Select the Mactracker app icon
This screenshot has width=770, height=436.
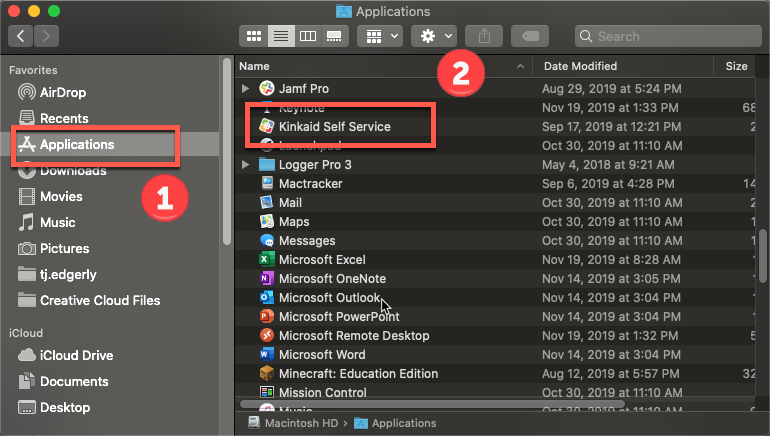point(267,183)
